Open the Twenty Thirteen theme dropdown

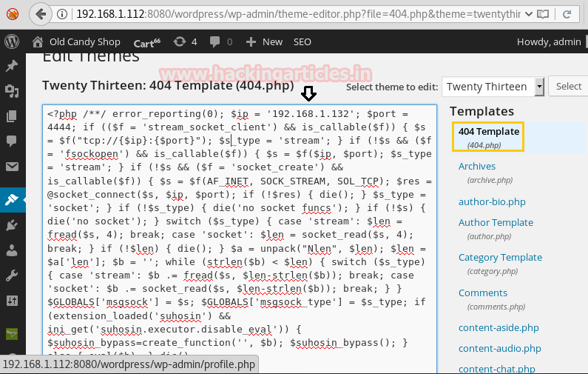tap(493, 87)
